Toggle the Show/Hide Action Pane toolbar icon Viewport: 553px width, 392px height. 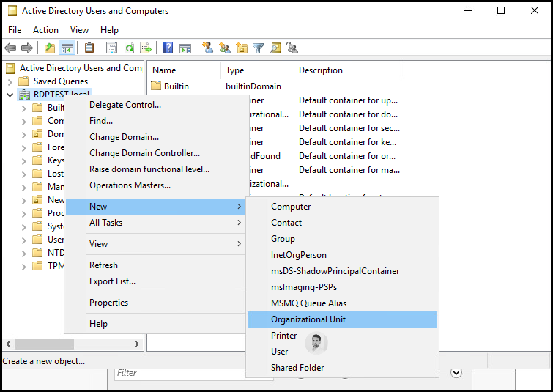tap(185, 48)
